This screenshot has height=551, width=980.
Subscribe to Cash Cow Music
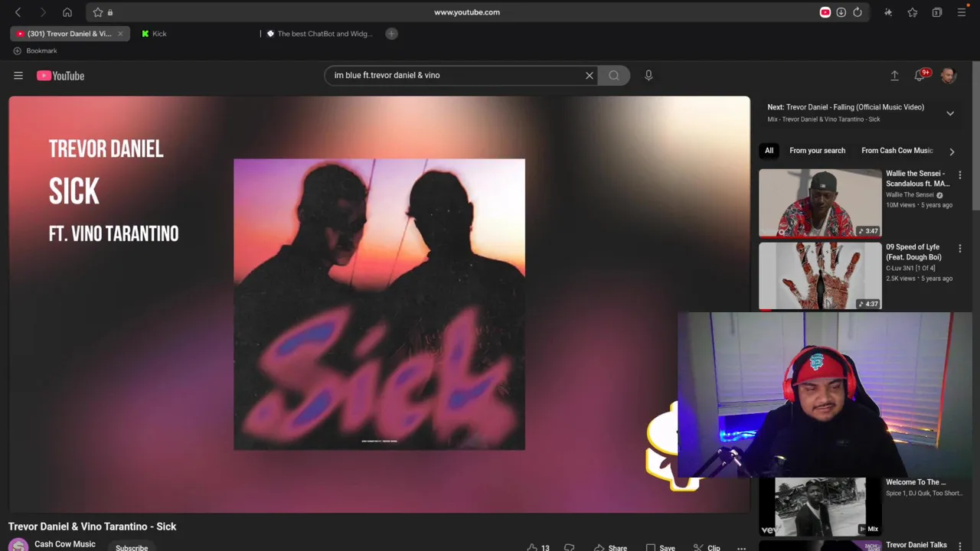(x=132, y=546)
